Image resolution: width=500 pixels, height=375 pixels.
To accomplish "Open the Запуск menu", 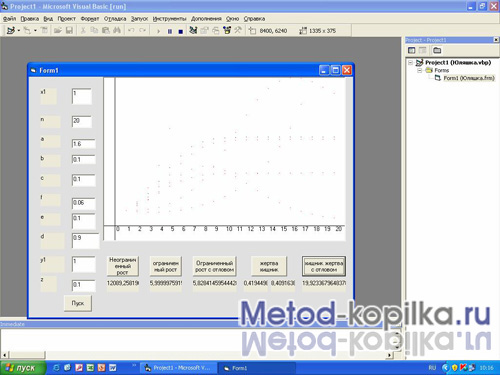I will 139,19.
